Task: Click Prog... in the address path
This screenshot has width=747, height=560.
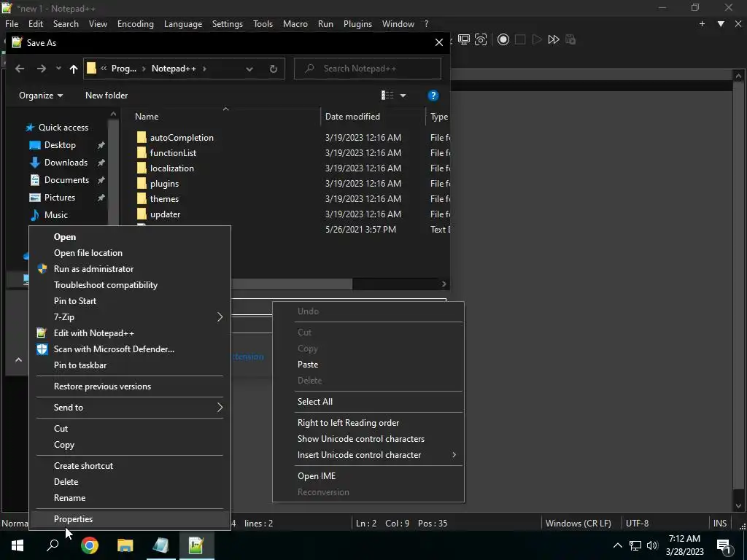Action: 124,69
